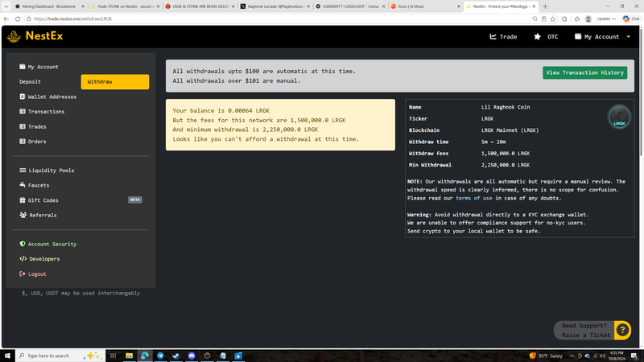Click the browser Update button
The image size is (644, 362).
click(x=606, y=19)
